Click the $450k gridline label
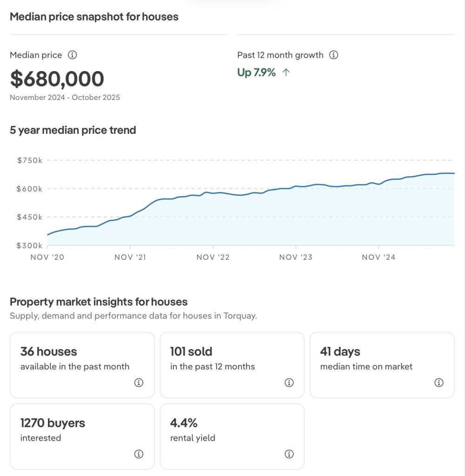Viewport: 465px width, 476px height. (30, 217)
